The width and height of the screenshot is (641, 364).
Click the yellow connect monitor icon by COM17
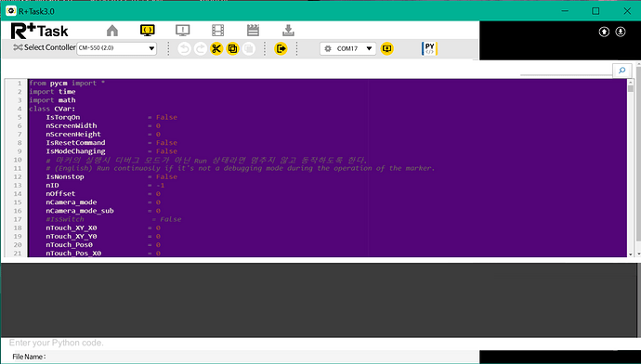click(x=386, y=48)
